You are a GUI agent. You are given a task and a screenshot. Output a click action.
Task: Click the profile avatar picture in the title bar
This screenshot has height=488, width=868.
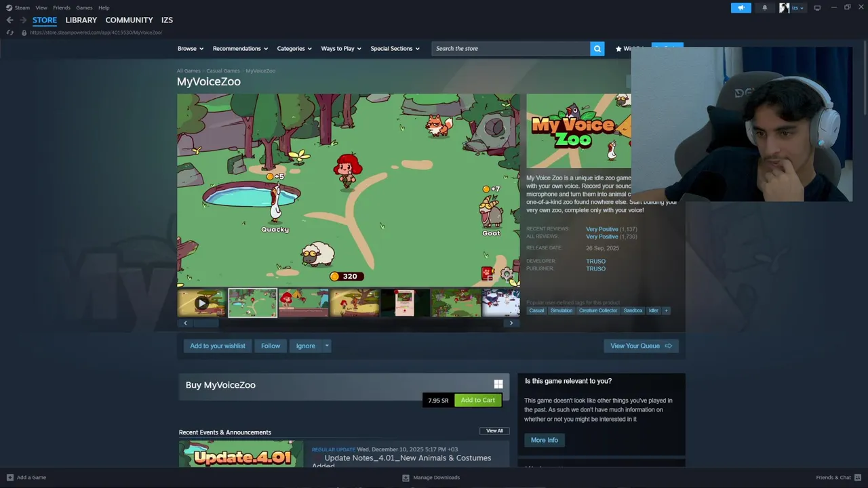[x=784, y=7]
